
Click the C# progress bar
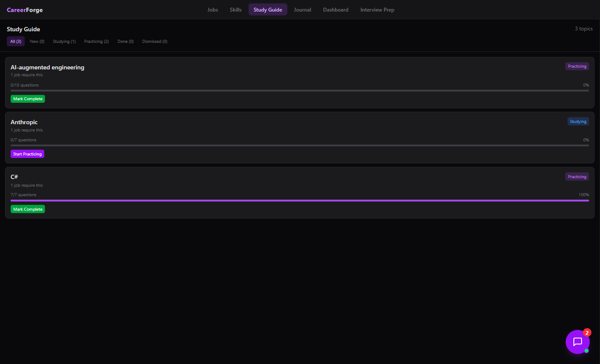click(x=300, y=200)
